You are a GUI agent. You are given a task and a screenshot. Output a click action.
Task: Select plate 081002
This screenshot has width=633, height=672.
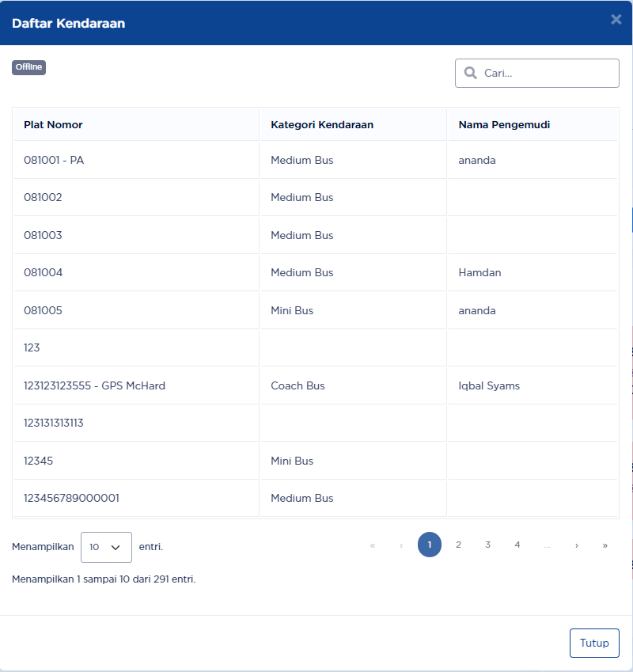[43, 198]
